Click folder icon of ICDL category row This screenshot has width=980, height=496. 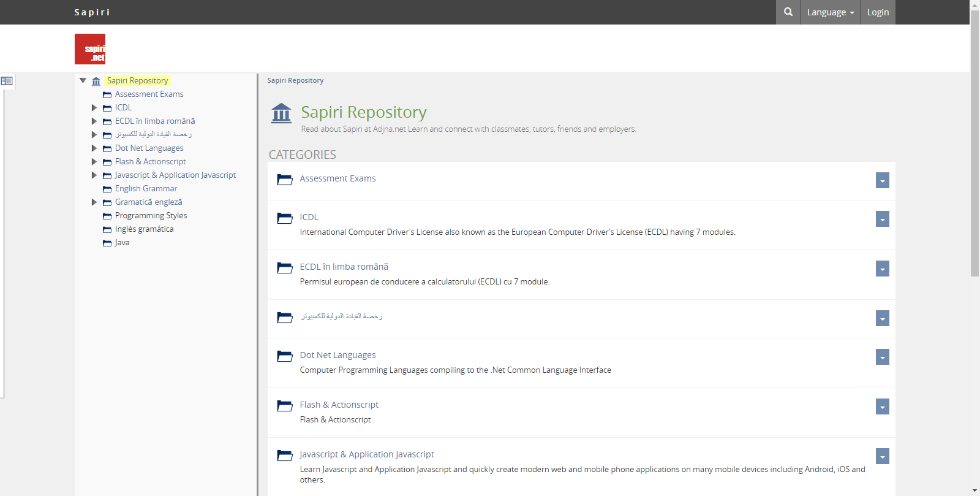tap(285, 218)
